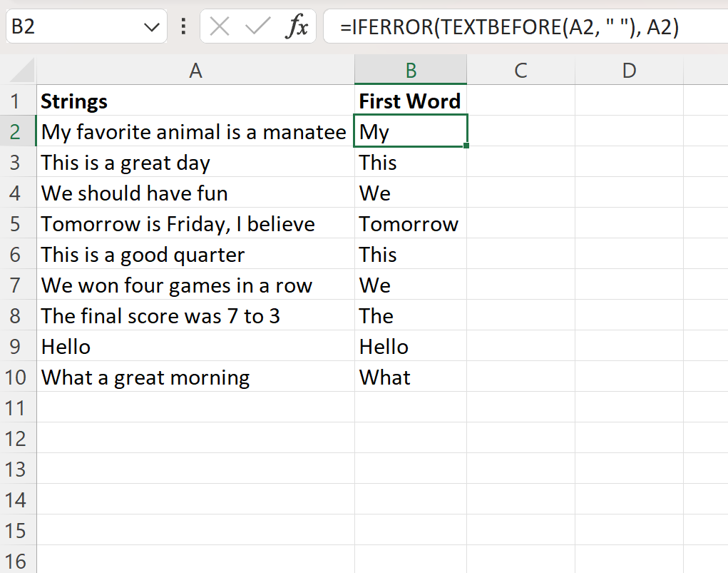Select column B header
This screenshot has width=728, height=573.
pyautogui.click(x=411, y=70)
